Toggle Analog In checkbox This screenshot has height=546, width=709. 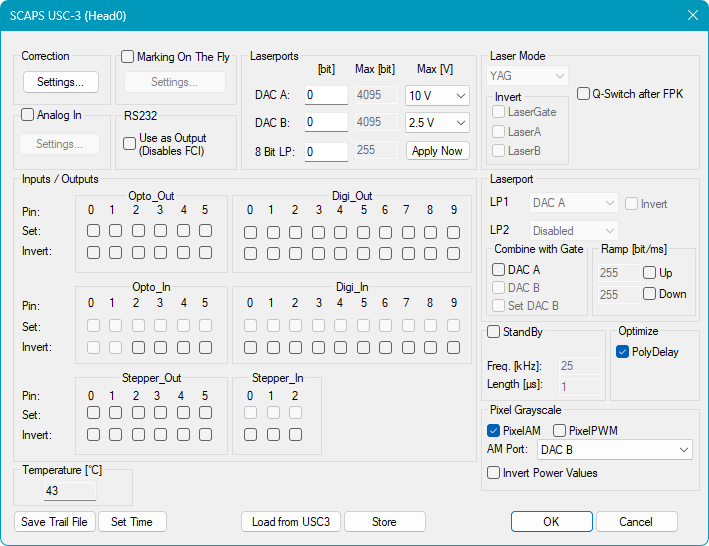[x=28, y=115]
